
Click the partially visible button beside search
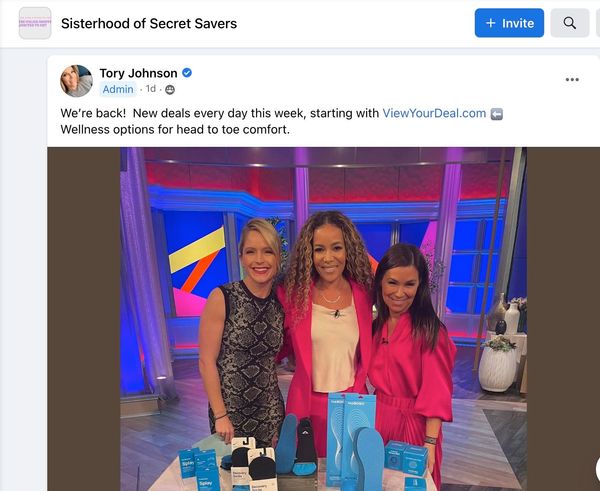tap(598, 23)
